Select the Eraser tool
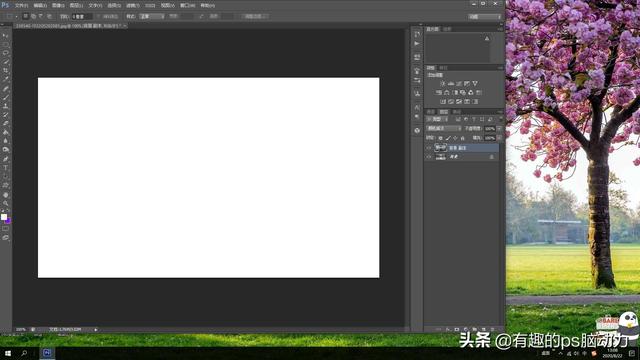The height and width of the screenshot is (360, 640). [5, 124]
